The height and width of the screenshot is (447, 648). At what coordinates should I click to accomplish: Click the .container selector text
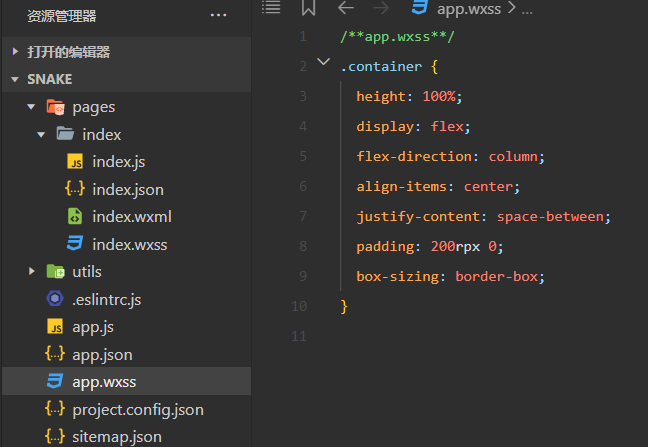tap(381, 66)
